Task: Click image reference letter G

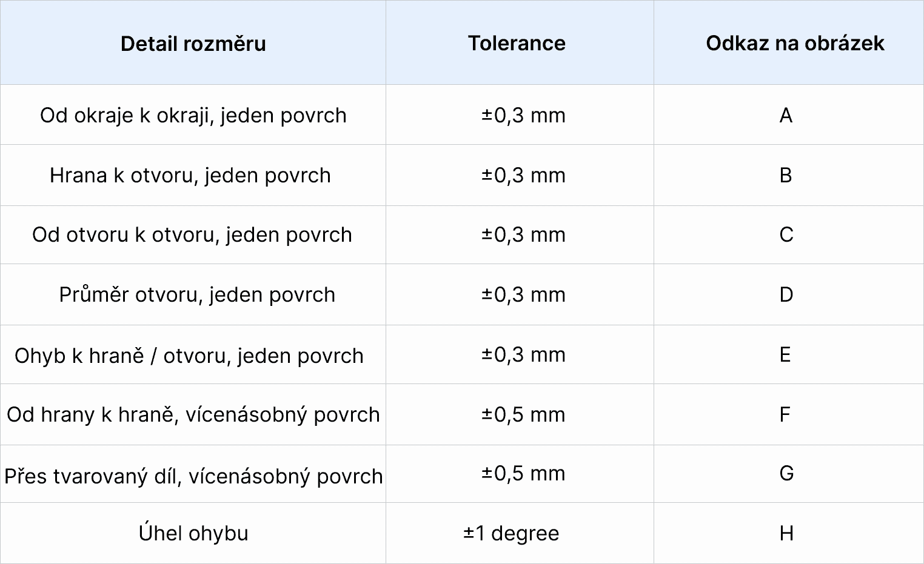Action: click(x=786, y=473)
